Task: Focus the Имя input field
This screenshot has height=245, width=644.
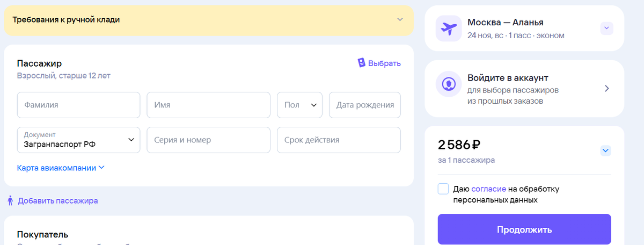Action: click(x=208, y=105)
